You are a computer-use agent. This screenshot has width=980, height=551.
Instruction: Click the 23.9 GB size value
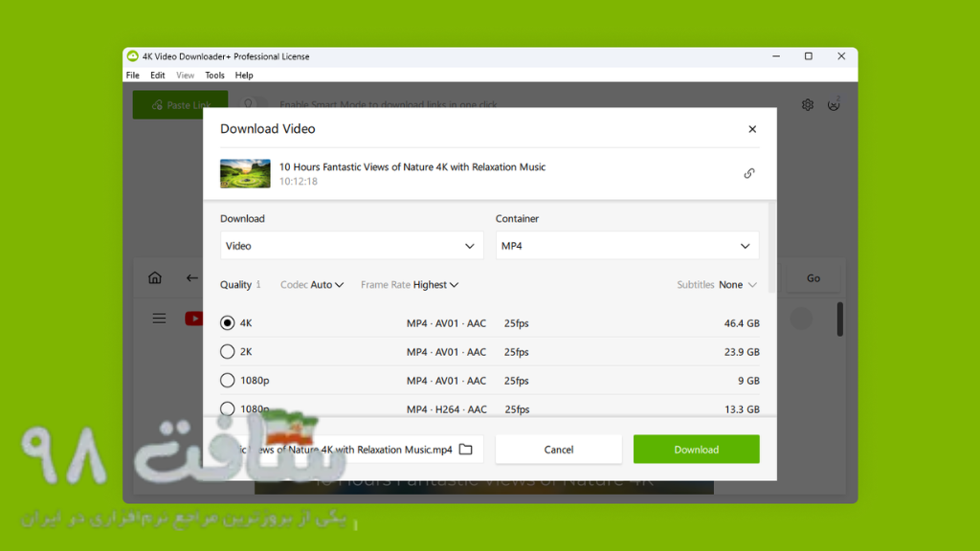742,352
